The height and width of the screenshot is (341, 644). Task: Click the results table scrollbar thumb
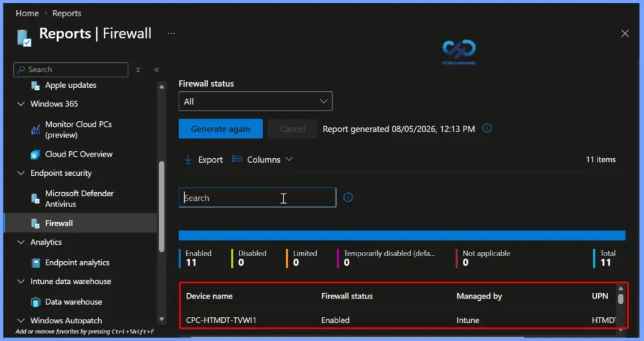621,299
